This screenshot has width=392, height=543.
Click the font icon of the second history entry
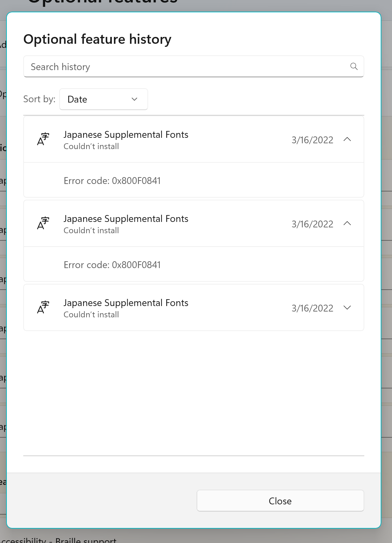[43, 223]
